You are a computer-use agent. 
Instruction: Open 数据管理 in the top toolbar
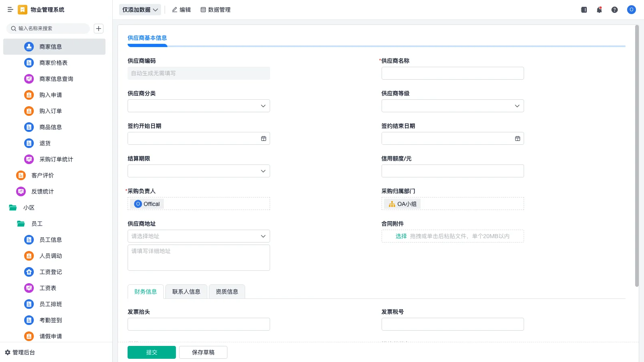tap(215, 10)
